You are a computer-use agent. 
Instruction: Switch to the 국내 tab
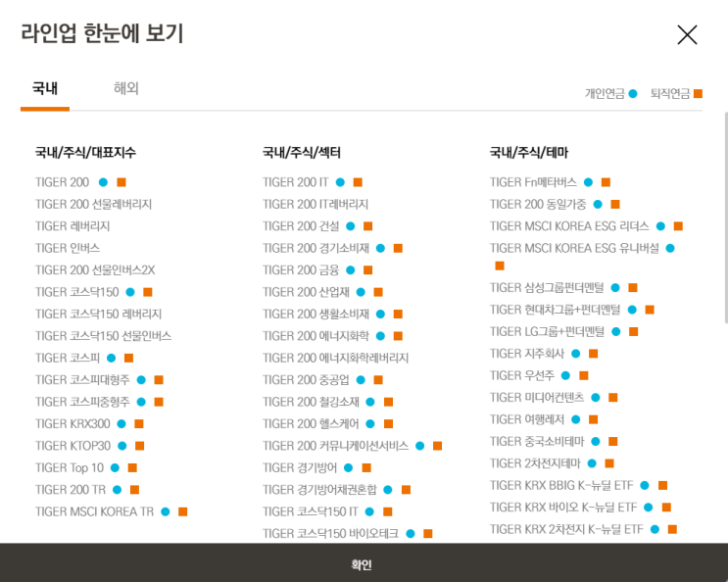45,88
